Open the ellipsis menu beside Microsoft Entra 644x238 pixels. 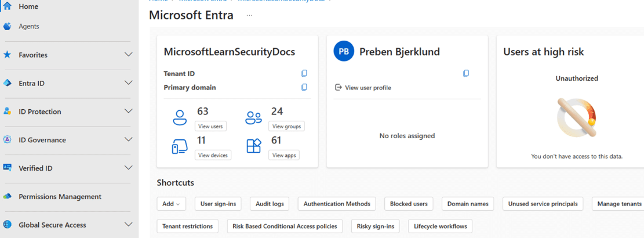pyautogui.click(x=250, y=16)
